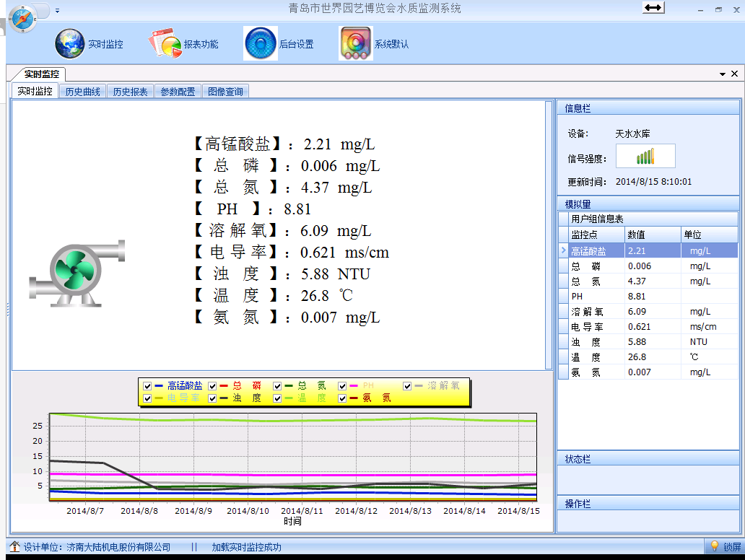Open 报表功能 pie chart icon
This screenshot has width=745, height=560.
tap(165, 44)
